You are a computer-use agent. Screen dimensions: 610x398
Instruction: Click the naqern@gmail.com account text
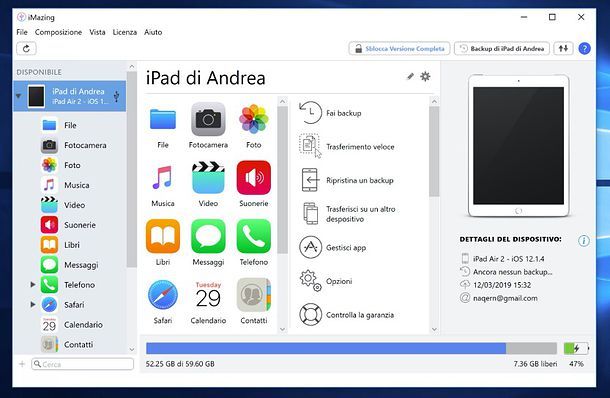click(505, 298)
